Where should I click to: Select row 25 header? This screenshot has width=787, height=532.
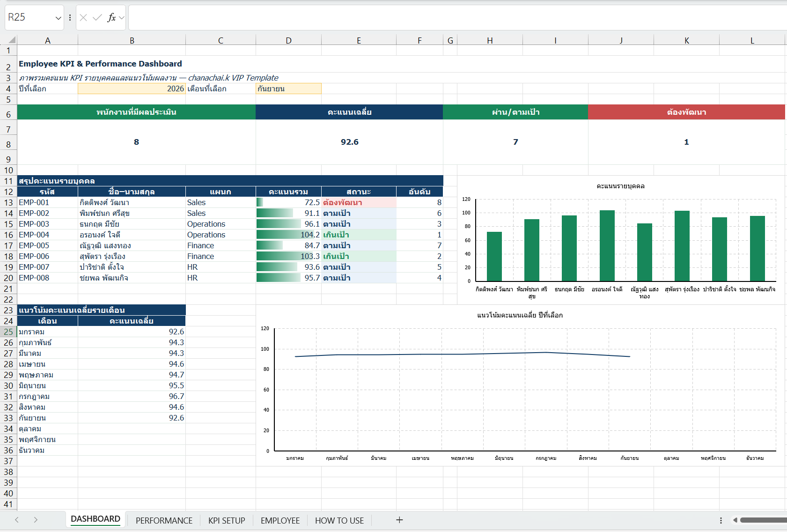(8, 332)
